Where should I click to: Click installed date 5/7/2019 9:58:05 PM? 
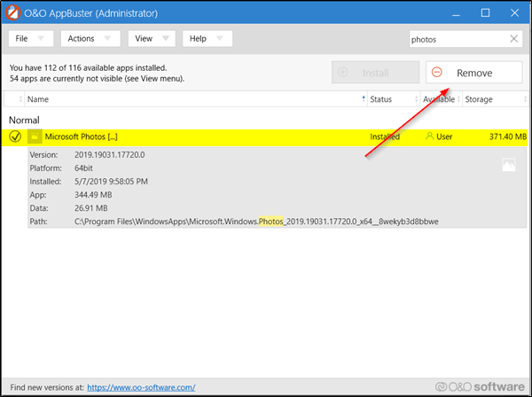(x=111, y=182)
